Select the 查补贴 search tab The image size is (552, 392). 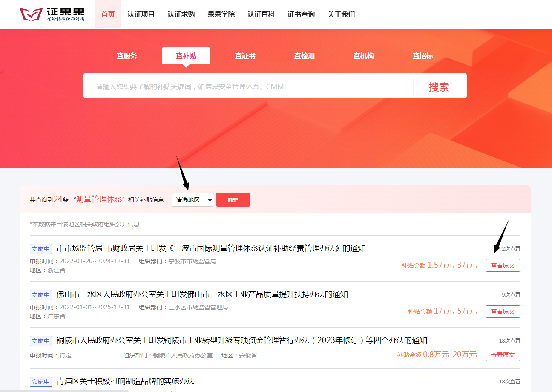coord(186,56)
